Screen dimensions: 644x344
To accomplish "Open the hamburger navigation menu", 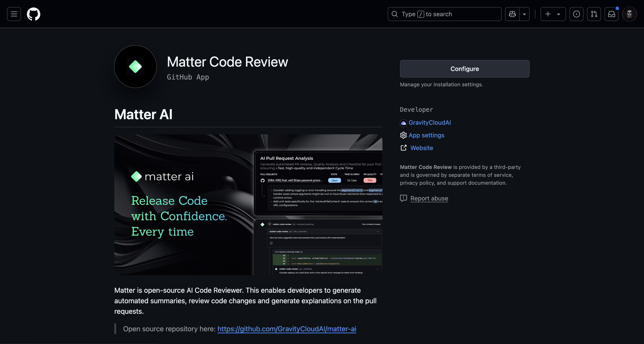I will (x=14, y=14).
